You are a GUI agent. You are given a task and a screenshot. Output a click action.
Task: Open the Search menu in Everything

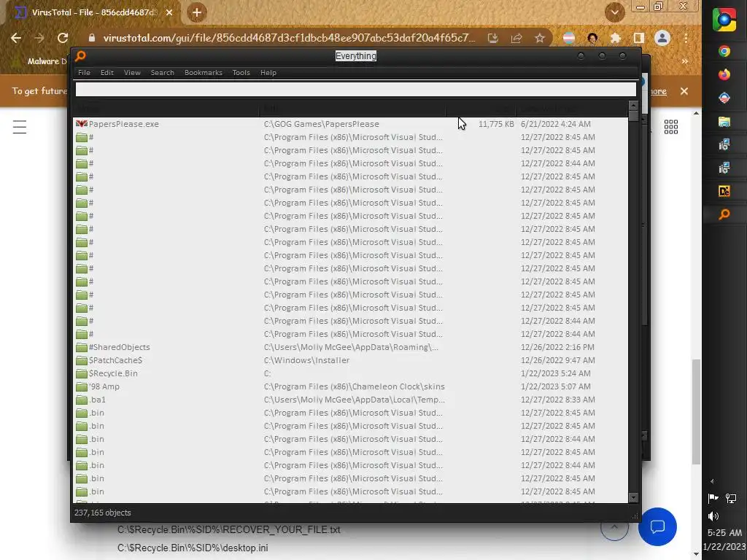(x=162, y=72)
